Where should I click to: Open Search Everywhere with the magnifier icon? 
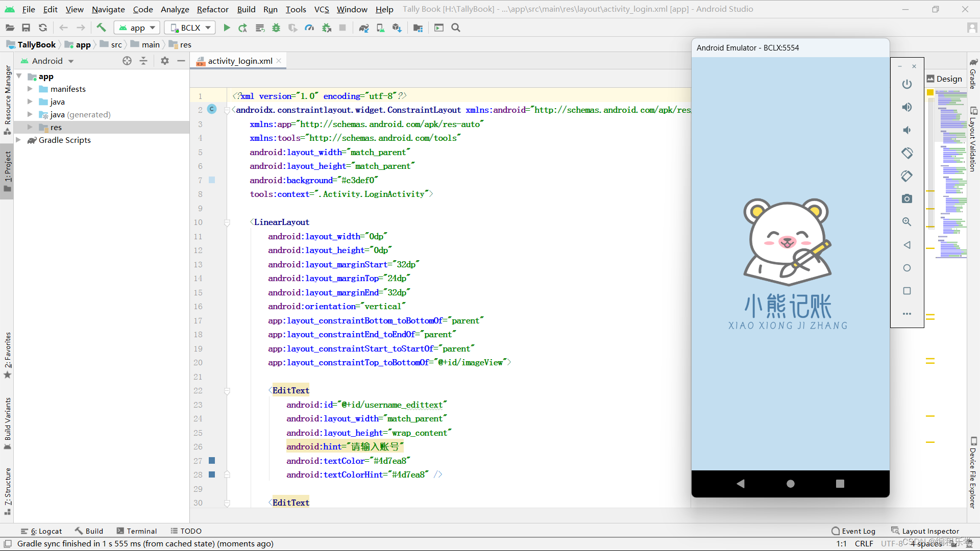pyautogui.click(x=456, y=28)
